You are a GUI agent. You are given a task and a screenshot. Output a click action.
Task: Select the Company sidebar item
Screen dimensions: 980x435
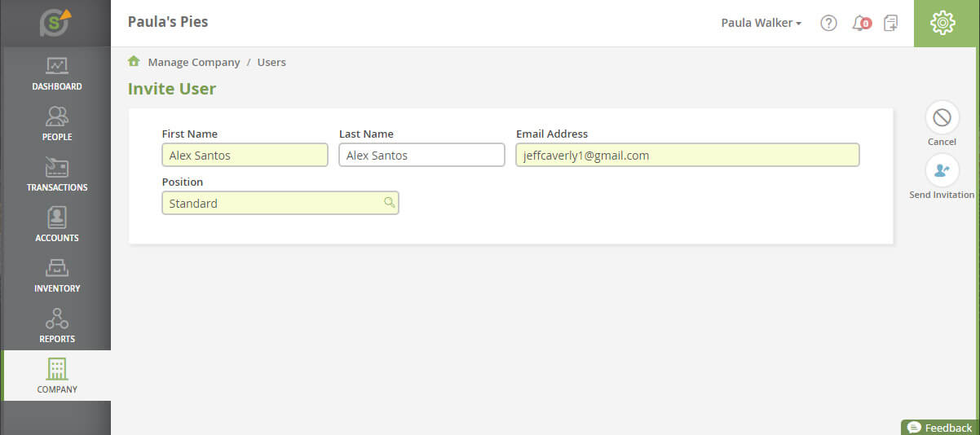[x=57, y=376]
